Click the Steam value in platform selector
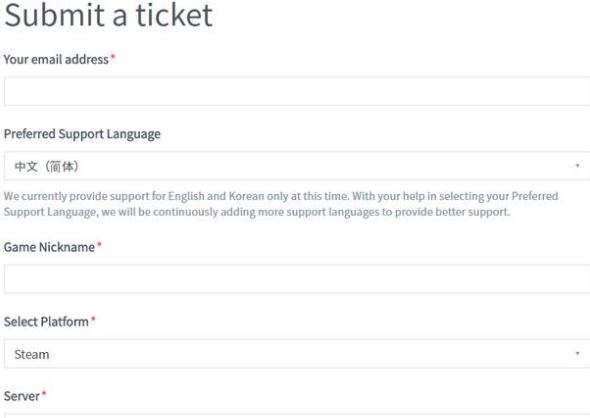The width and height of the screenshot is (590, 418). (x=32, y=354)
